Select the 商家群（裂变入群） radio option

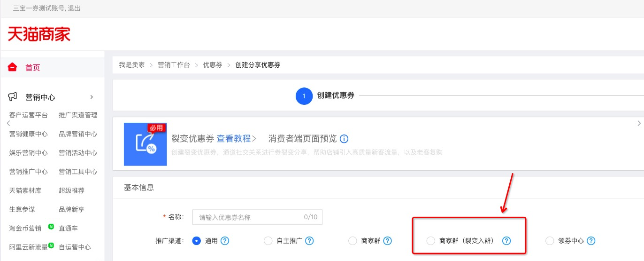430,241
